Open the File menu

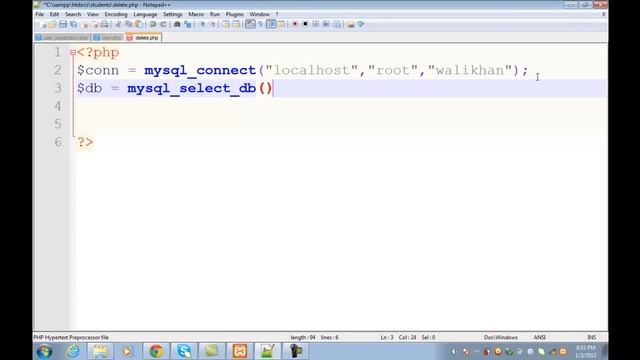[40, 14]
